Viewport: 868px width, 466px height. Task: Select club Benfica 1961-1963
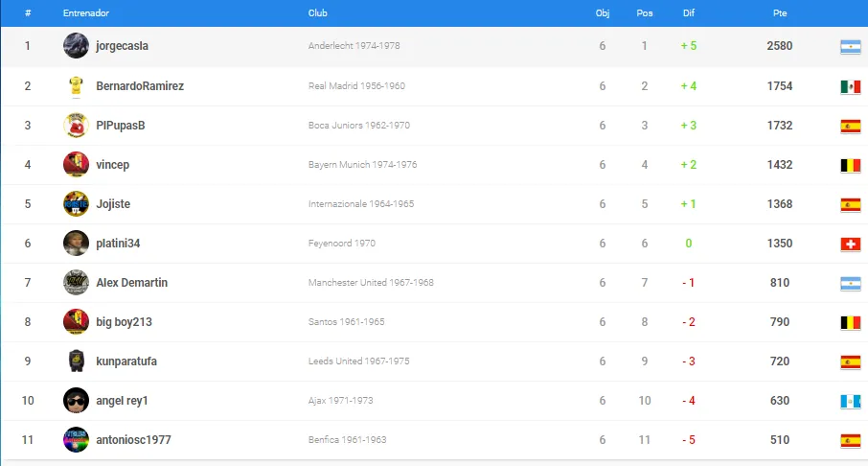pyautogui.click(x=347, y=440)
